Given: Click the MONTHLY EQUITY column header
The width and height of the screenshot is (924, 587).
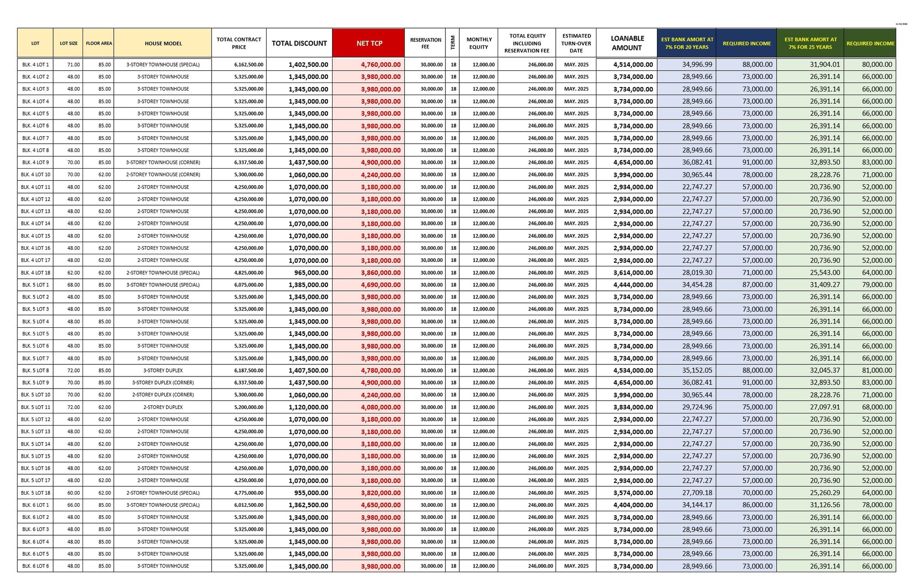Looking at the screenshot, I should point(479,43).
